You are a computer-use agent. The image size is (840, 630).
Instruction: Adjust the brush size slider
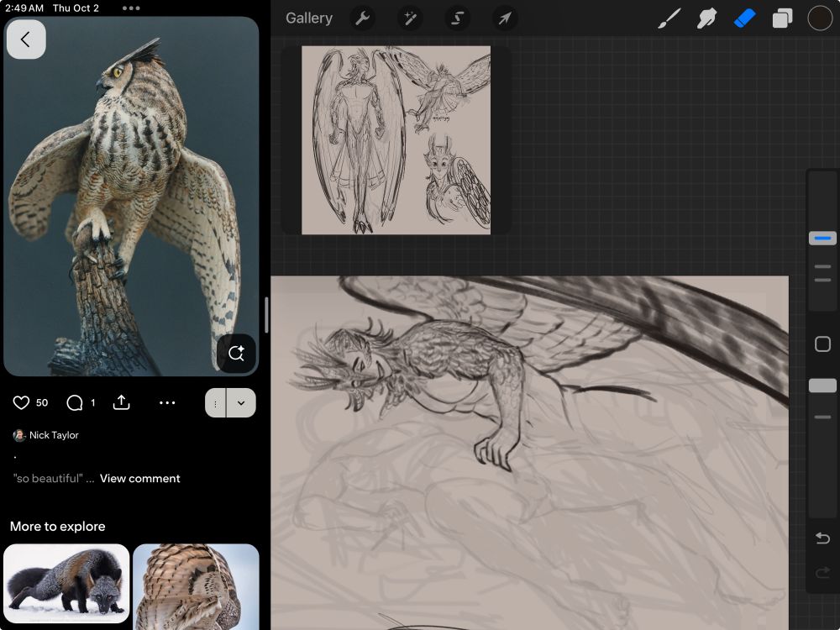[x=822, y=238]
